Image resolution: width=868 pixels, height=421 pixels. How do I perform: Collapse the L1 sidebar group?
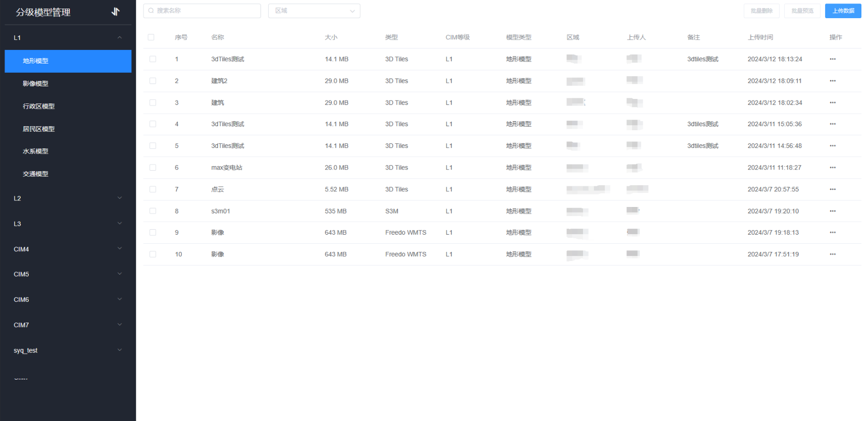[68, 38]
